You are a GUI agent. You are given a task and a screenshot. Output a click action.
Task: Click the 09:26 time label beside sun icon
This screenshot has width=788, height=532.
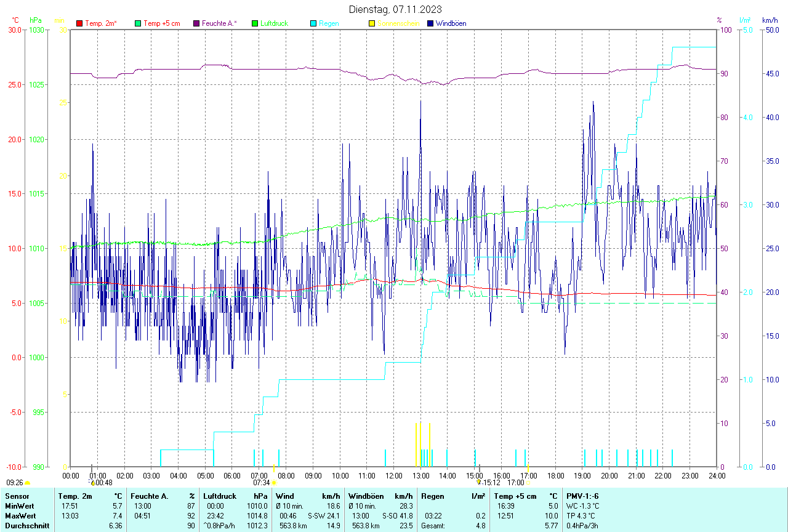click(15, 483)
